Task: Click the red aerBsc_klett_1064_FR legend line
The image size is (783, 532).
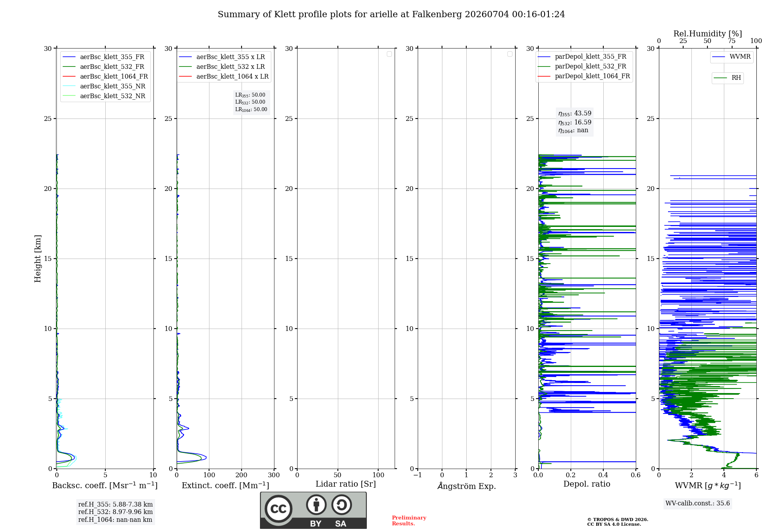Action: pyautogui.click(x=69, y=77)
